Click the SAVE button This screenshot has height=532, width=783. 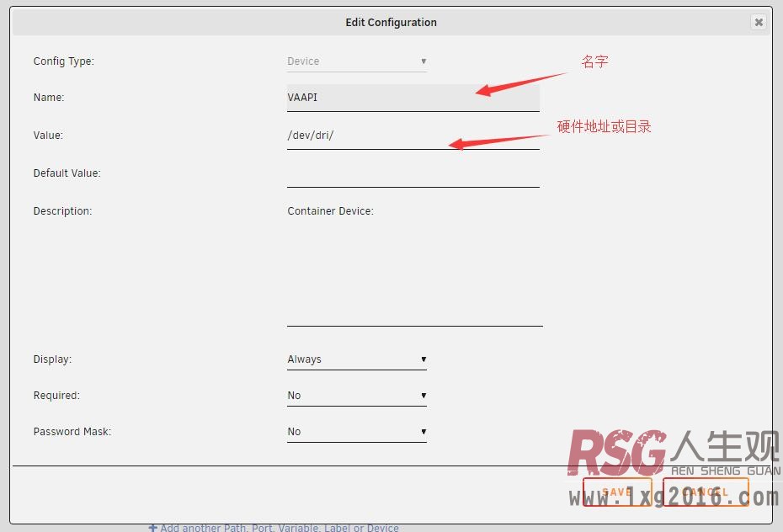pos(617,492)
